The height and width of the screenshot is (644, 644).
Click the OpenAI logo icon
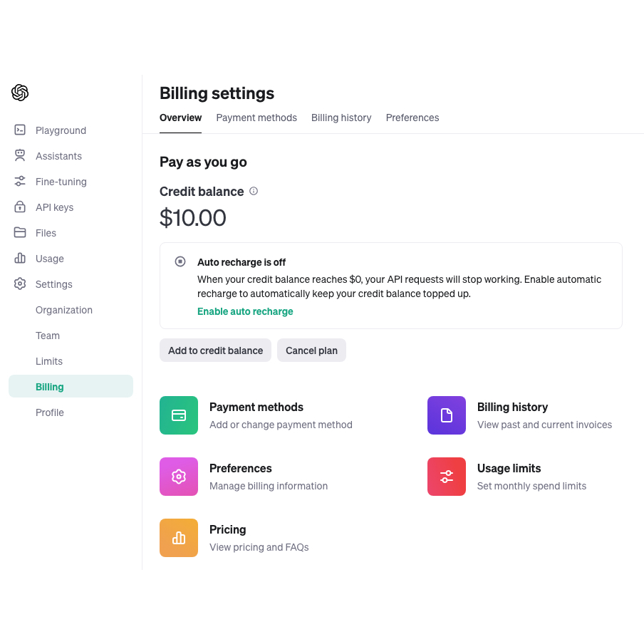(20, 93)
